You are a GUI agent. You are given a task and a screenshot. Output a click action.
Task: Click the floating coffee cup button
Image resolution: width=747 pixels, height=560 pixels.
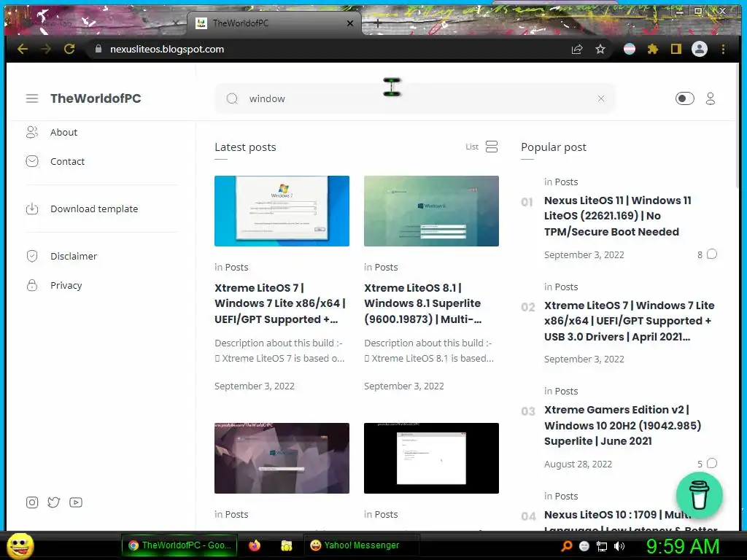coord(699,495)
